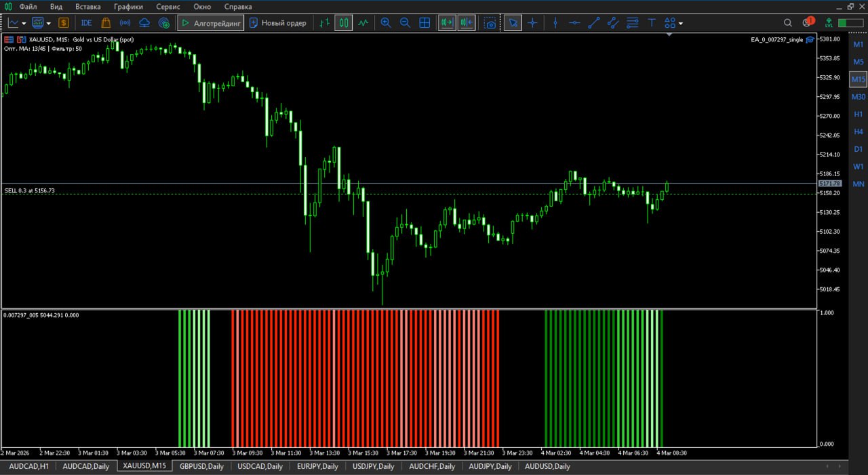Open the new chart symbol dropdown
868x475 pixels.
point(24,22)
